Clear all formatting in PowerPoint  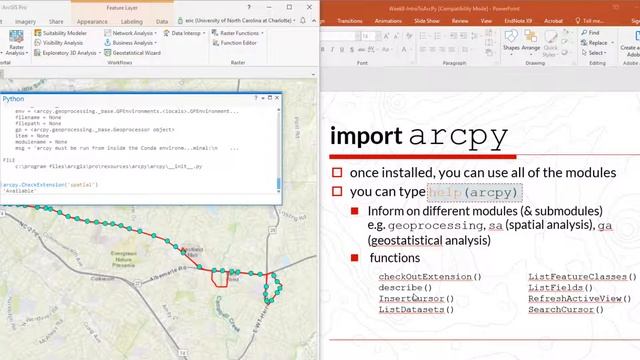(x=409, y=36)
